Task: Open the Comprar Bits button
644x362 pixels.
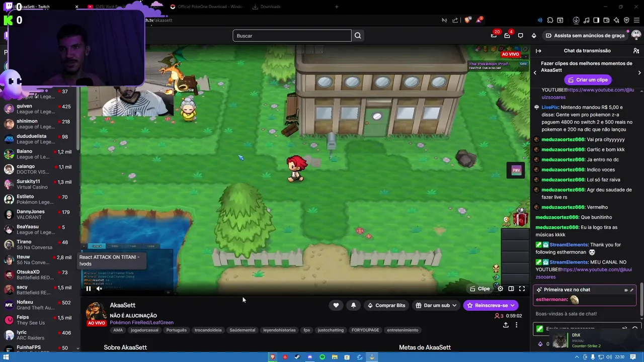Action: [x=386, y=305]
